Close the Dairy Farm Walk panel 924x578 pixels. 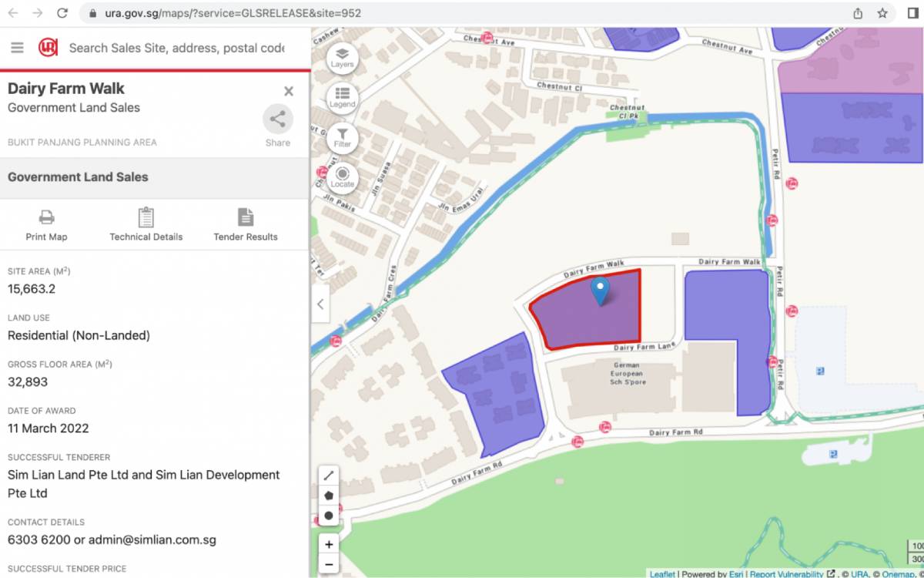289,91
